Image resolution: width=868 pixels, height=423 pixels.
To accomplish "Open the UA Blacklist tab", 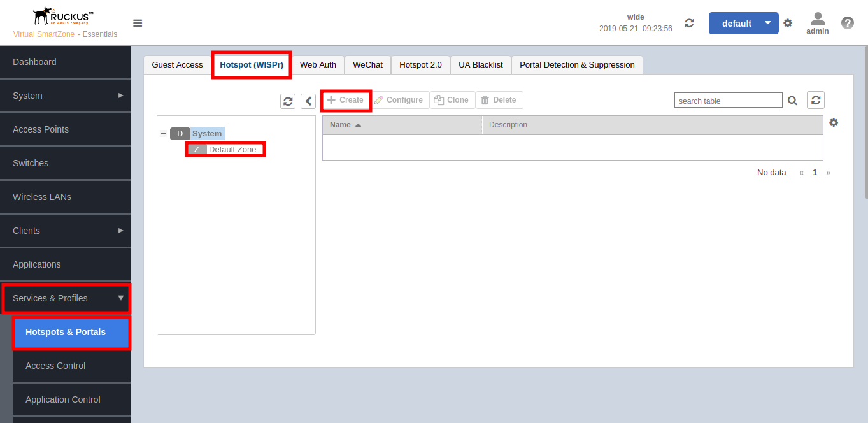I will (481, 65).
